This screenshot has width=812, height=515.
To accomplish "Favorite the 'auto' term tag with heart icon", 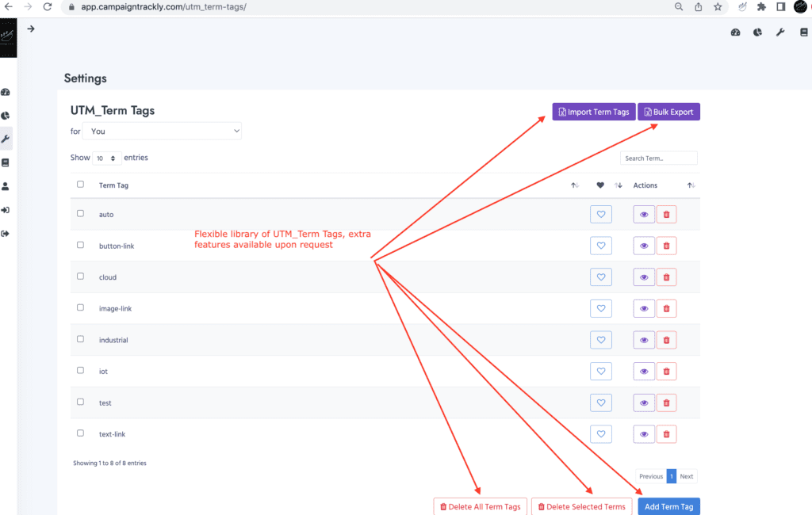I will [x=600, y=215].
